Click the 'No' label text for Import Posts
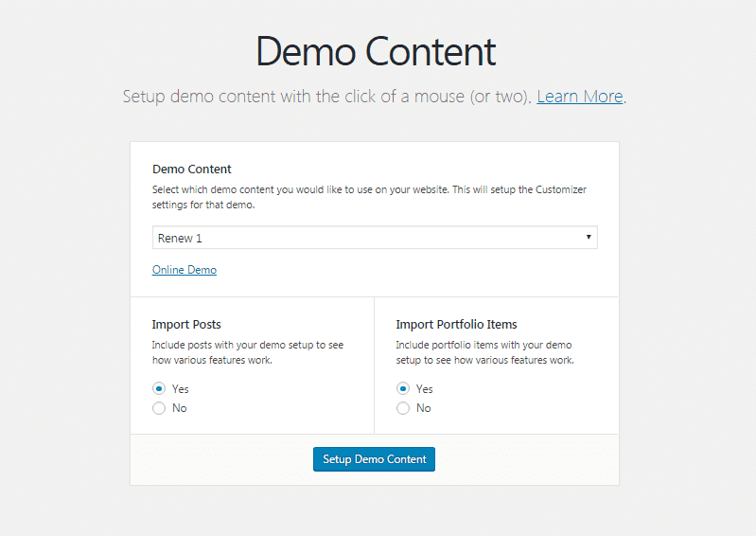The width and height of the screenshot is (756, 536). point(180,408)
